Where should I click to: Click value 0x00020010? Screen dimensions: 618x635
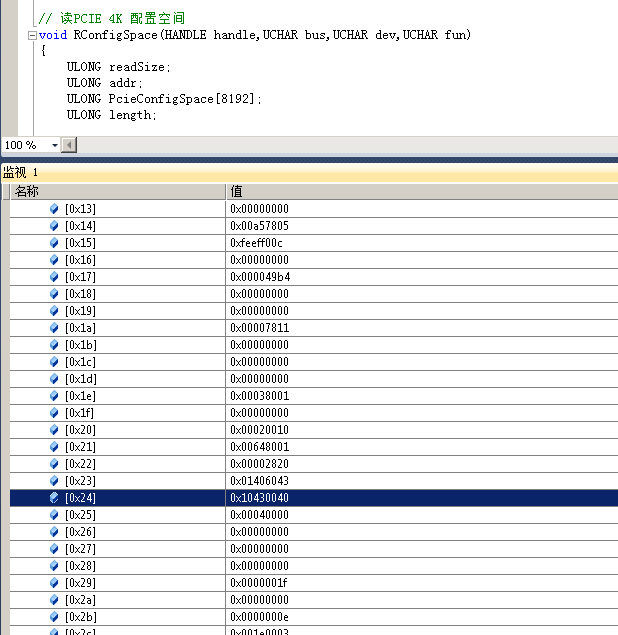pyautogui.click(x=260, y=430)
